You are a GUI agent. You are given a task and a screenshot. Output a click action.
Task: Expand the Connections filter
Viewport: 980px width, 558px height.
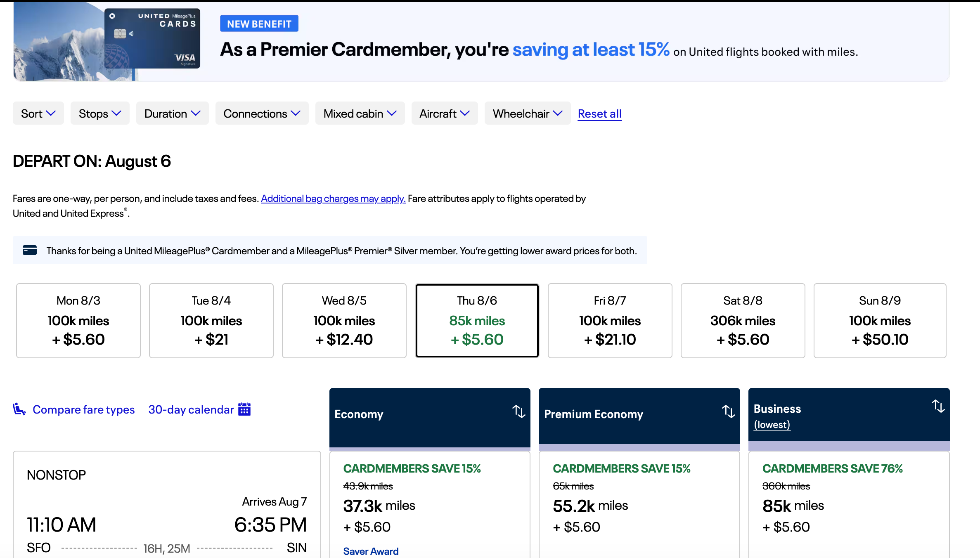point(262,113)
